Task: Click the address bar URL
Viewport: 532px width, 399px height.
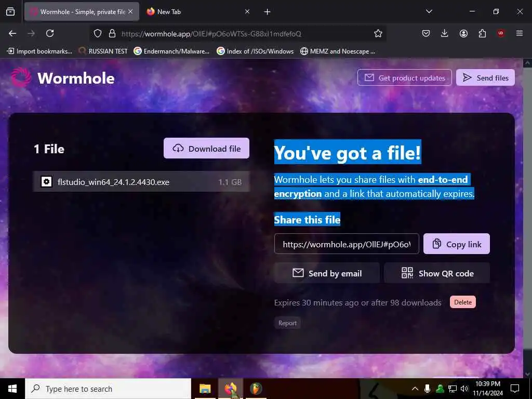Action: [x=211, y=34]
